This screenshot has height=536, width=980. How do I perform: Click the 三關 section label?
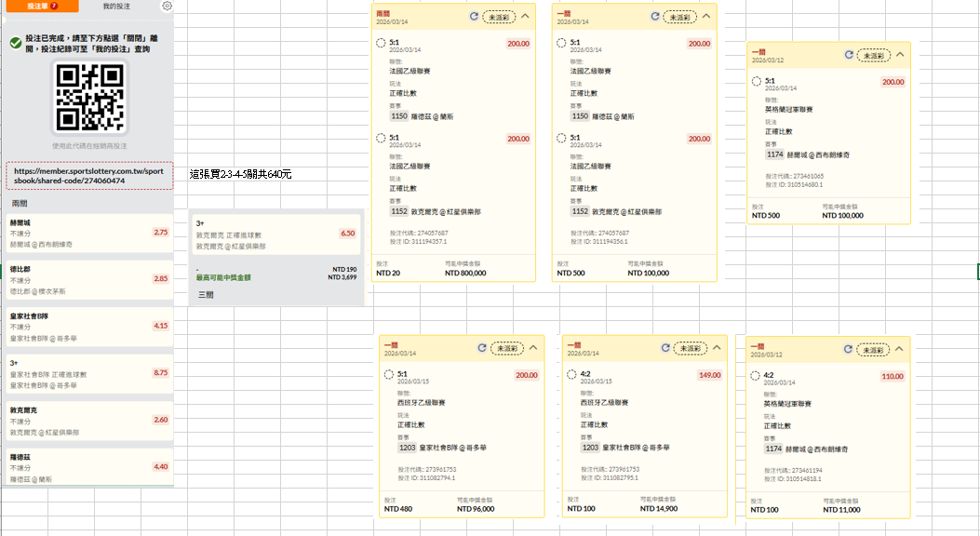[206, 295]
